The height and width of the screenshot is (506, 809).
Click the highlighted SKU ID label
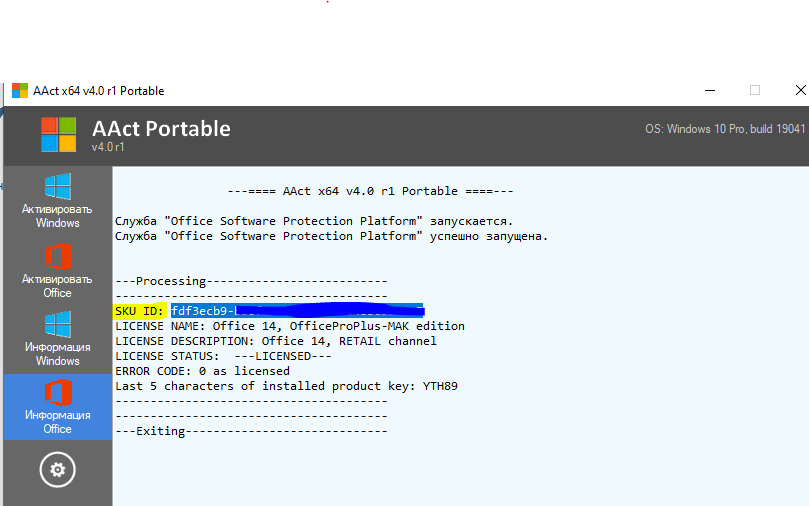pyautogui.click(x=139, y=311)
